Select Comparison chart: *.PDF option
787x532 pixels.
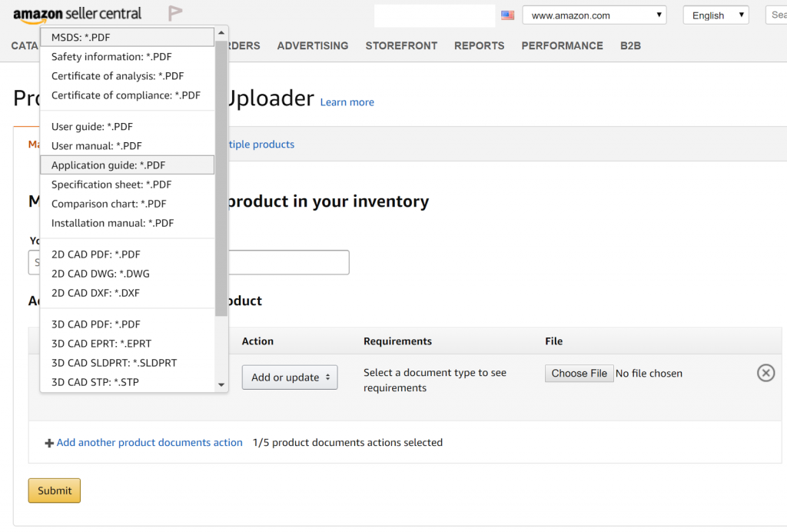tap(127, 204)
